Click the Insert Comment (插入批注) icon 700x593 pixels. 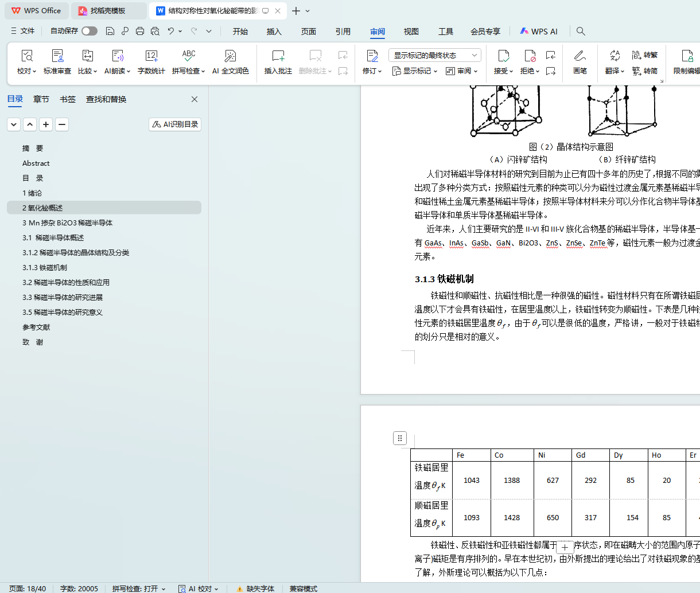[x=278, y=56]
